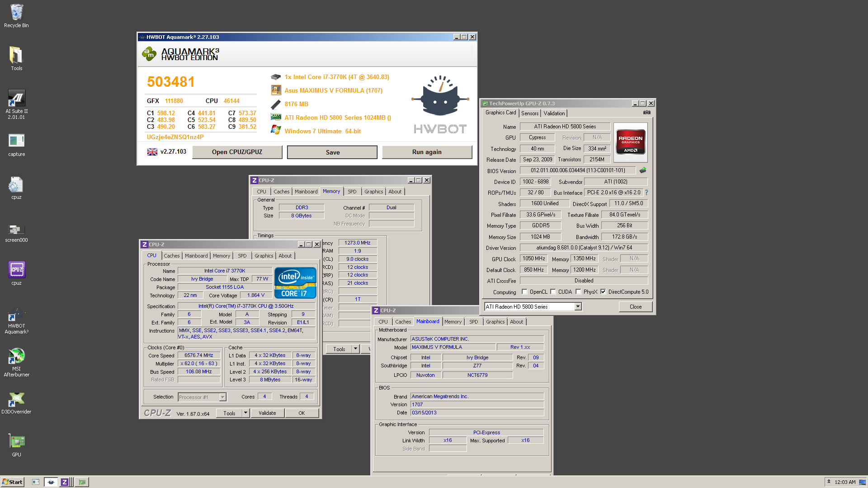Switch to Validation tab in GPU-Z
Viewport: 868px width, 488px height.
point(554,113)
